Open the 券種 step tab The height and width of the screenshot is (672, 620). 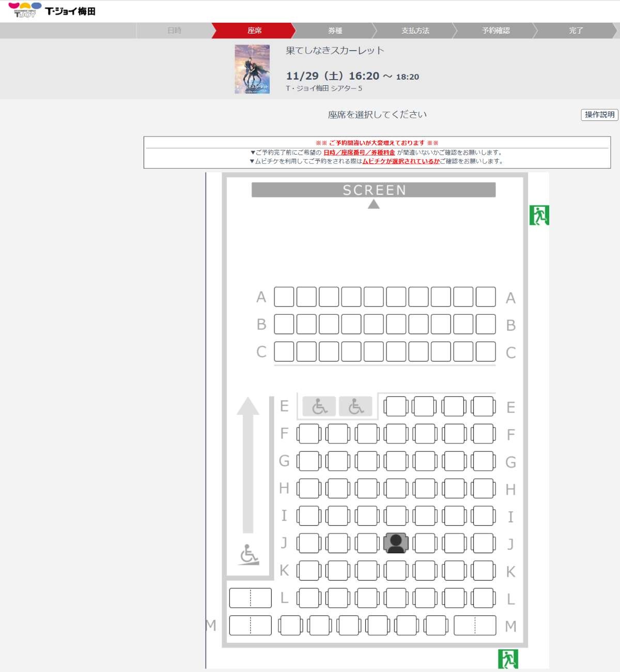tap(335, 30)
